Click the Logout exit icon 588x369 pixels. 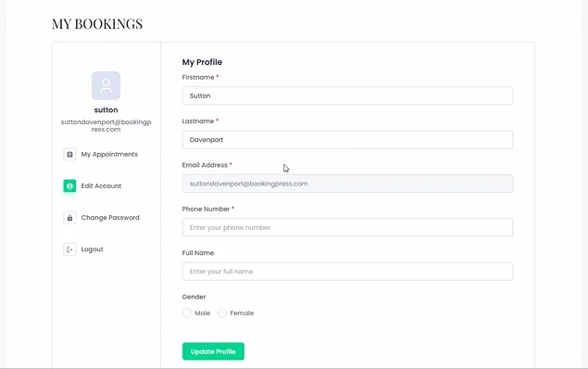[69, 249]
